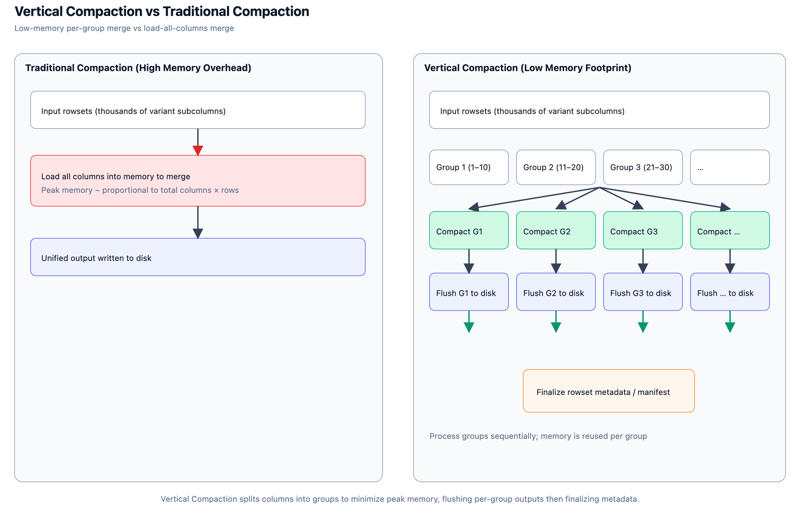Click the green arrow below Flush G1
The height and width of the screenshot is (513, 812).
pyautogui.click(x=469, y=327)
